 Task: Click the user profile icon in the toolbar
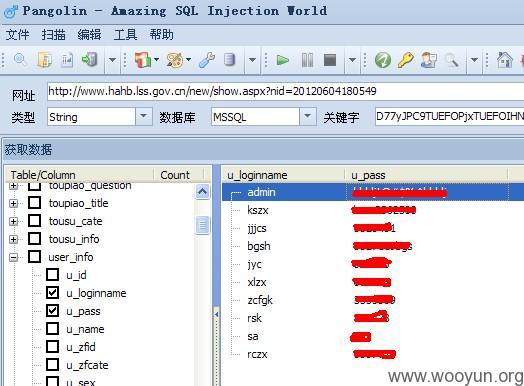coord(429,60)
